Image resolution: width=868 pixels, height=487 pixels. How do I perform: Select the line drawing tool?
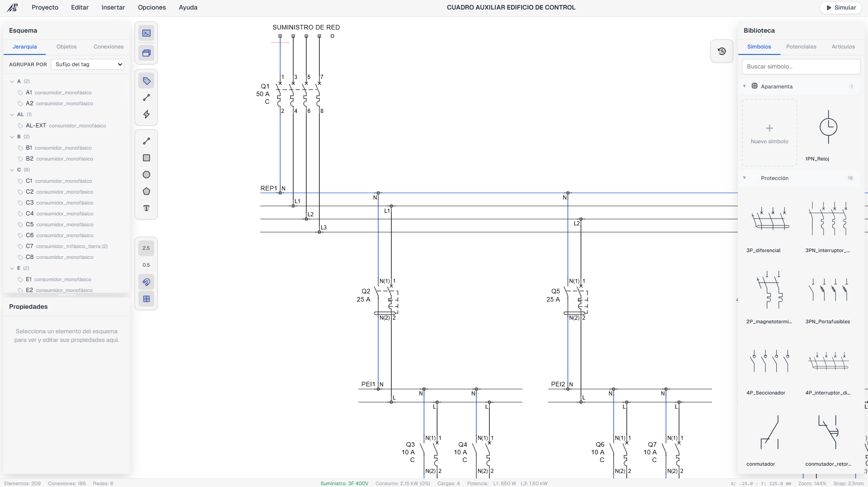coord(146,141)
